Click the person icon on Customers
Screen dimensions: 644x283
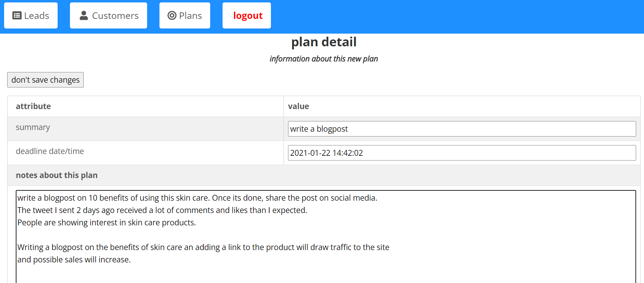point(84,15)
